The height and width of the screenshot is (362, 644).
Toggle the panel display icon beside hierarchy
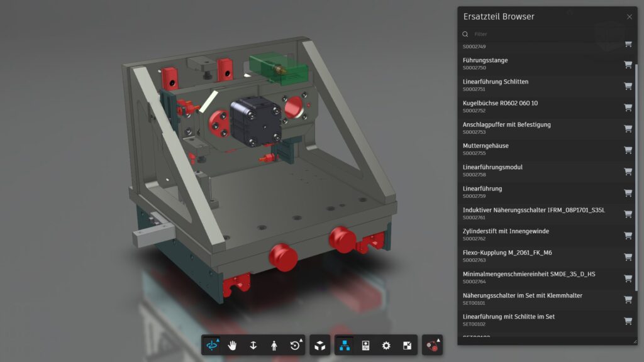tap(367, 346)
